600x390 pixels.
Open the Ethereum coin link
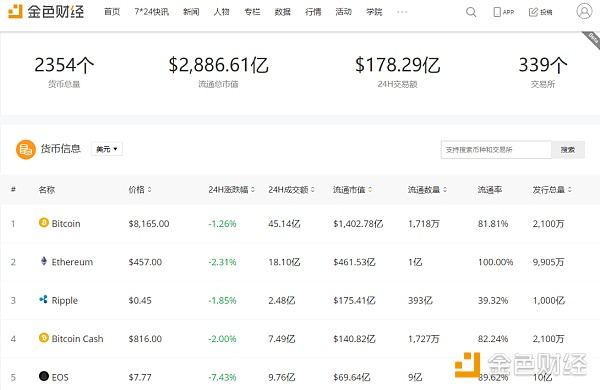pyautogui.click(x=72, y=262)
